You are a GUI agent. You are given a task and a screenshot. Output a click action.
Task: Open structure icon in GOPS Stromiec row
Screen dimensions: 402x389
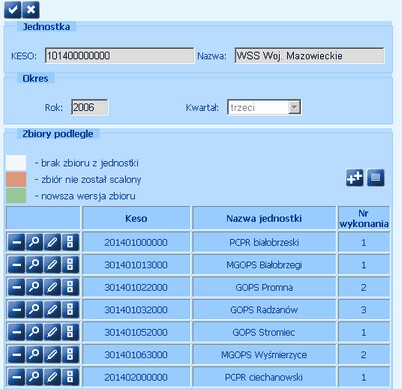tap(70, 332)
